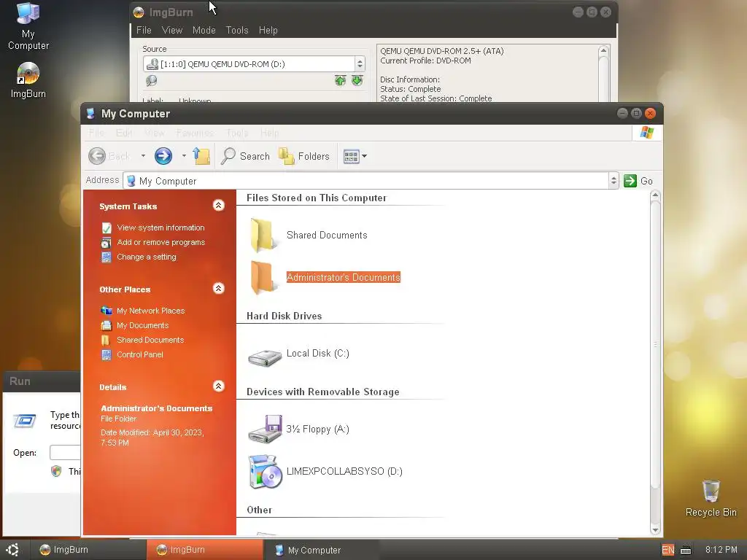Click the Administrator's Documents label text

[343, 277]
